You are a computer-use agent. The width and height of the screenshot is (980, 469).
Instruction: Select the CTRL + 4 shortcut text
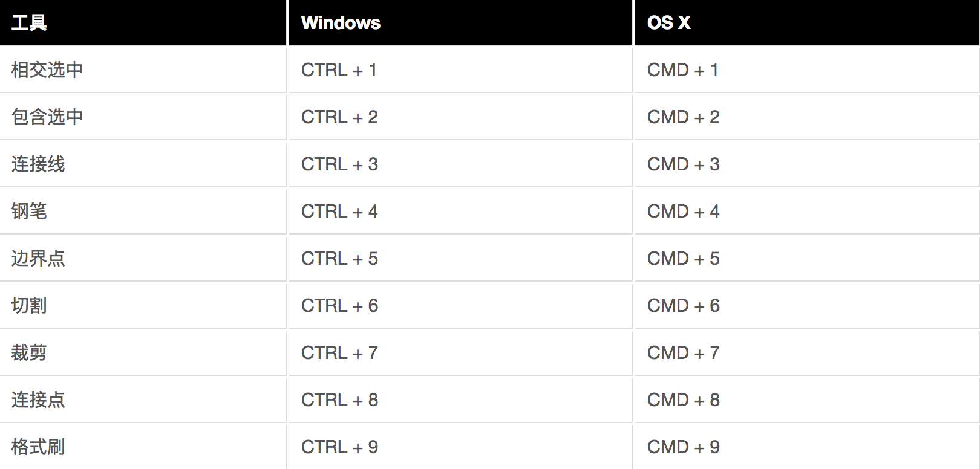[339, 212]
